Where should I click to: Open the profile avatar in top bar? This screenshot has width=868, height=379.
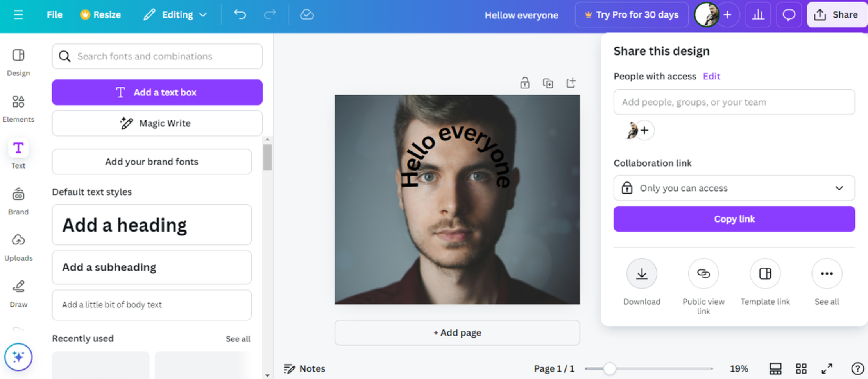[x=707, y=15]
